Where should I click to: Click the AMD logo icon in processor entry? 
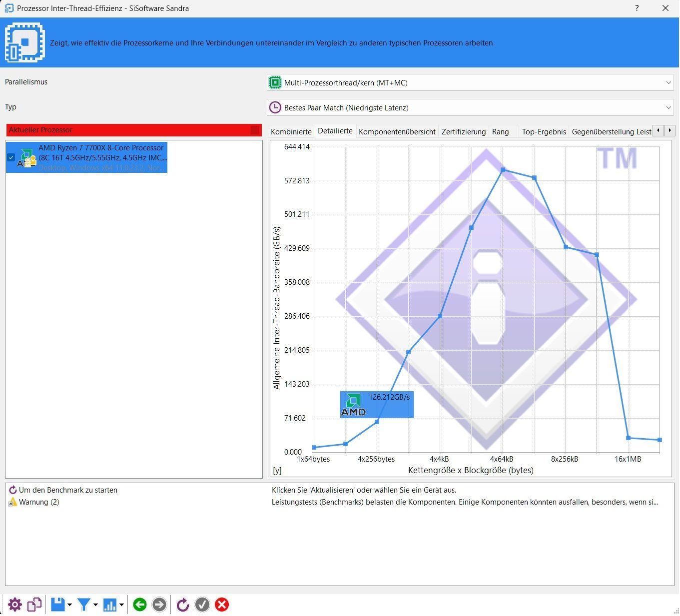(27, 157)
